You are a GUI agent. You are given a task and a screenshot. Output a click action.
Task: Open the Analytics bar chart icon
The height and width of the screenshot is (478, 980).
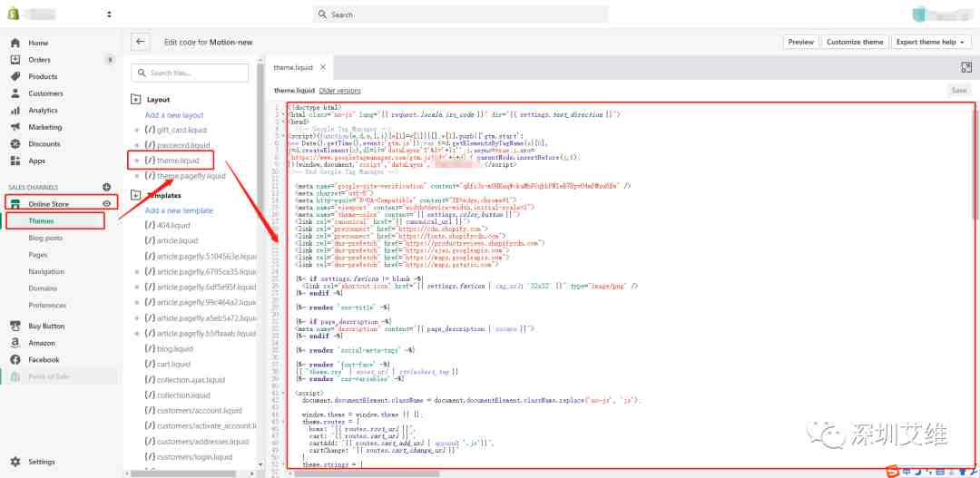(15, 111)
